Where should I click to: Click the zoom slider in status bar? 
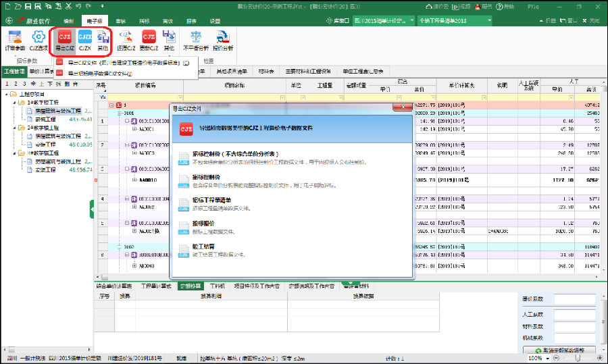pos(577,358)
